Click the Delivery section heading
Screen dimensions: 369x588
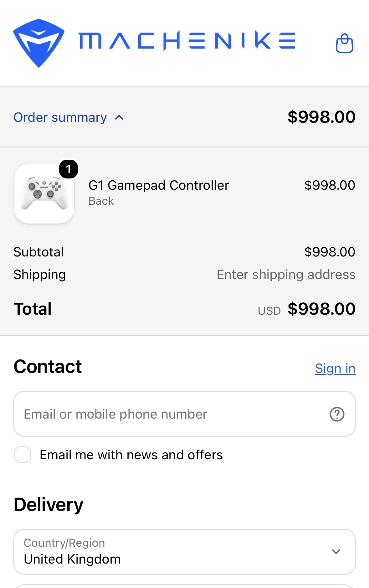pyautogui.click(x=49, y=505)
